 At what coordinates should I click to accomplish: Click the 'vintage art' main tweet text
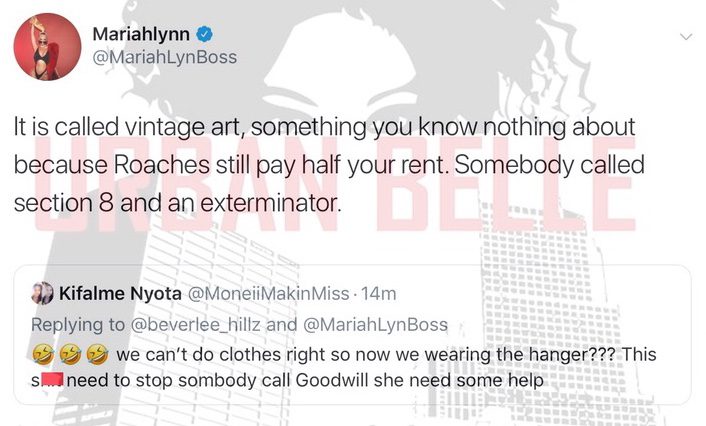[182, 127]
